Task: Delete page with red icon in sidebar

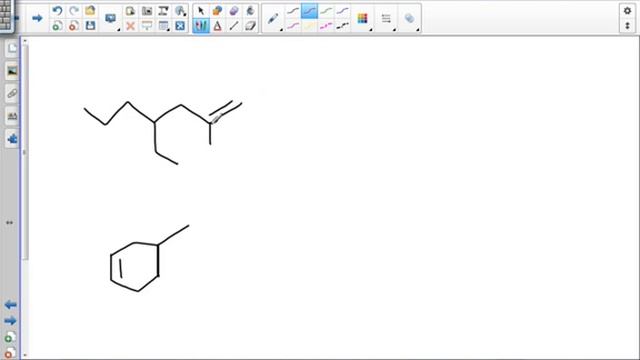Action: (x=10, y=353)
